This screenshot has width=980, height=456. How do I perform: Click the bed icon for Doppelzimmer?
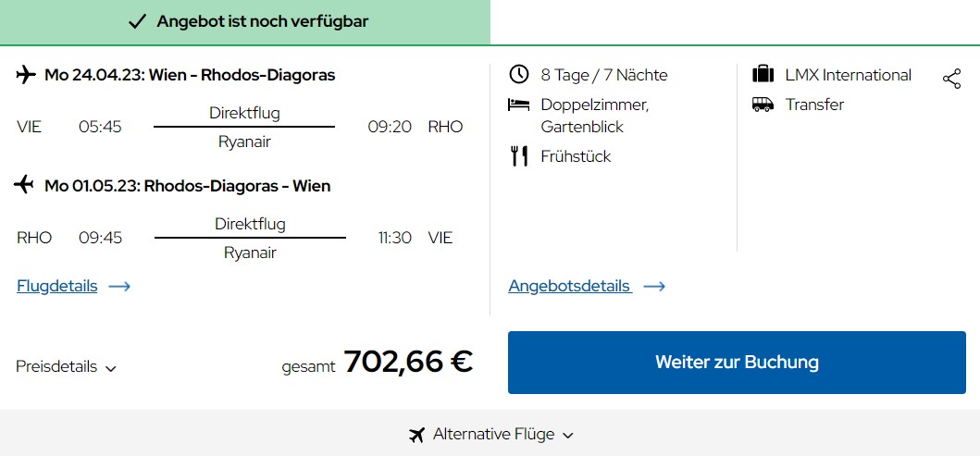point(519,105)
